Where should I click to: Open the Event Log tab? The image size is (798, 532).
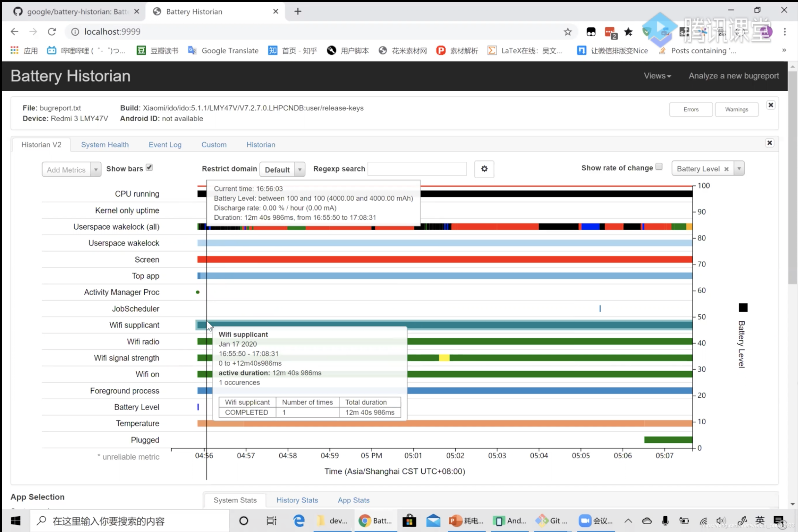point(165,145)
